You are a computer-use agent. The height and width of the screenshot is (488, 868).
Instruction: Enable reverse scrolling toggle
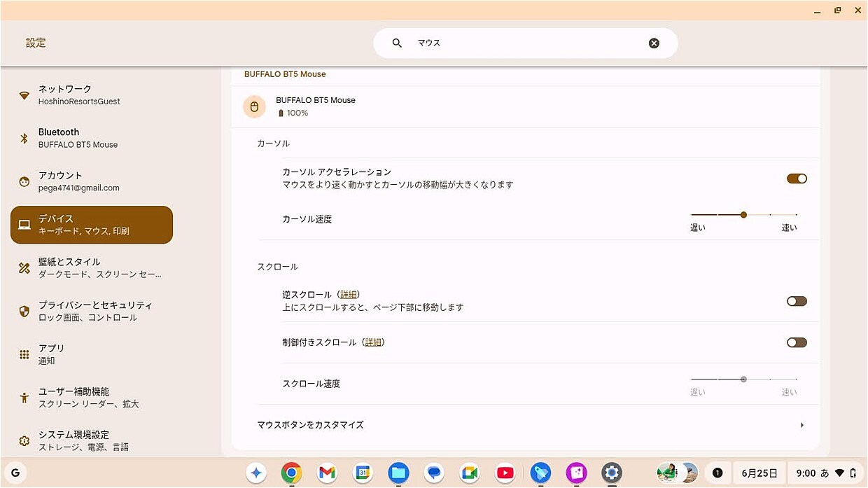tap(797, 301)
